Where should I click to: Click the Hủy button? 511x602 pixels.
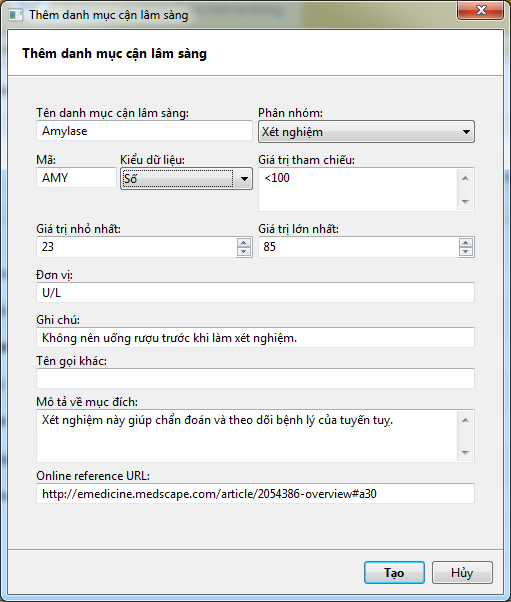462,572
